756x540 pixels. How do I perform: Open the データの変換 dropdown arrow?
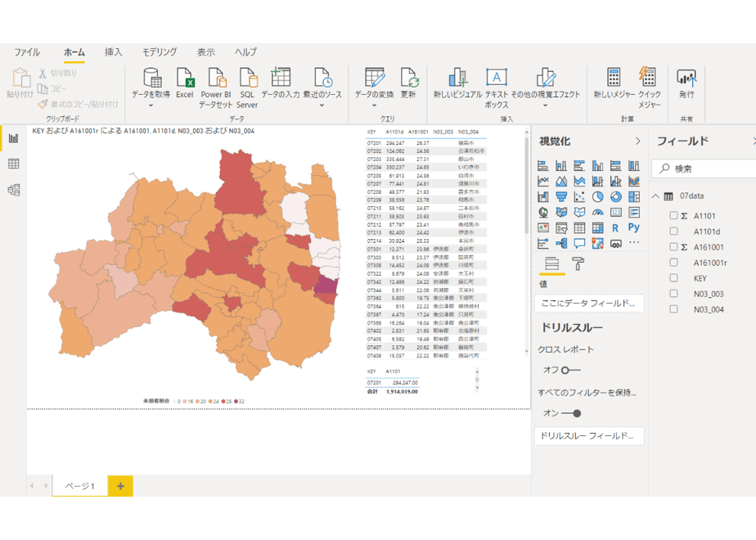click(x=374, y=105)
